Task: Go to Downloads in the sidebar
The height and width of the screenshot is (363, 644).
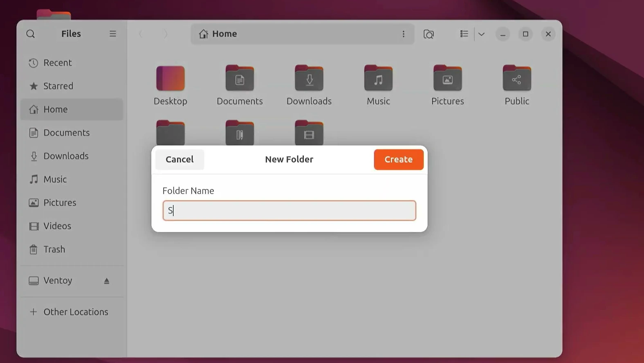Action: click(72, 156)
